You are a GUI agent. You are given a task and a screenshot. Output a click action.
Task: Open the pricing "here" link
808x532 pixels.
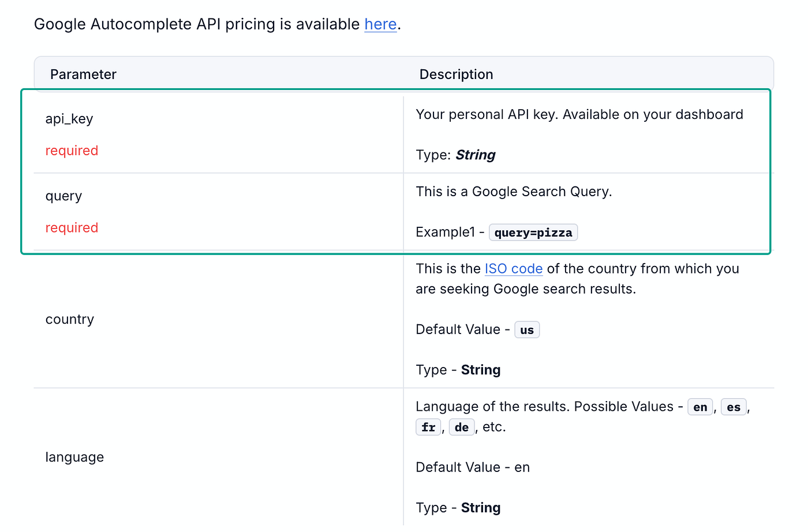pyautogui.click(x=380, y=24)
